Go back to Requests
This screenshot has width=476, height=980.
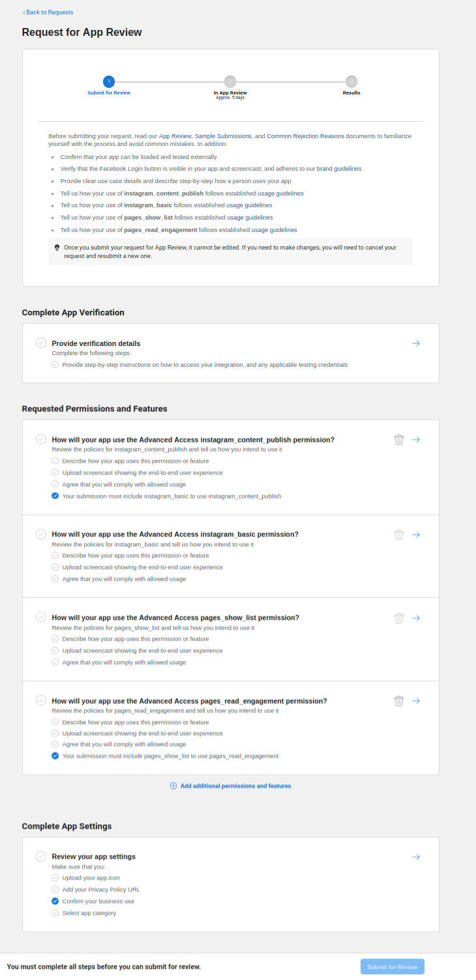(x=47, y=12)
